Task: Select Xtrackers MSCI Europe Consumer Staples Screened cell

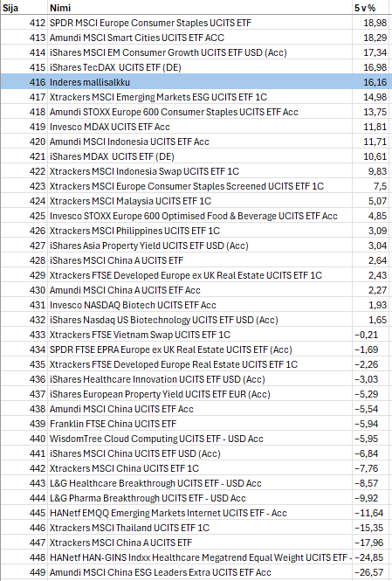Action: pos(200,186)
